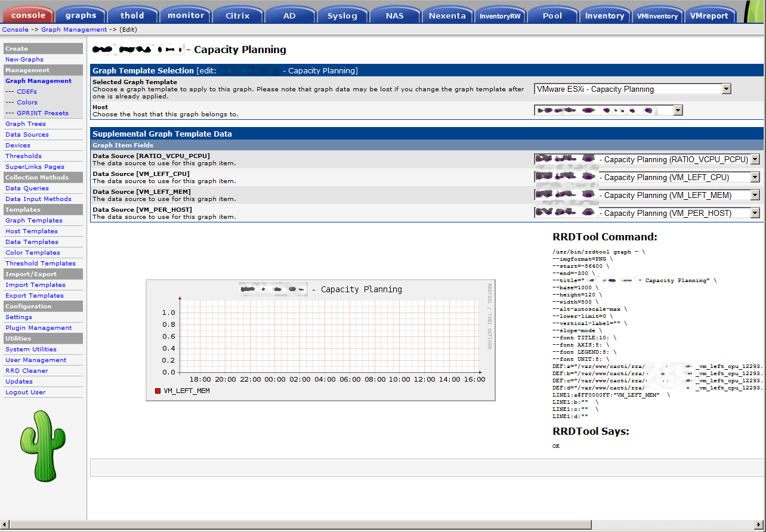Image resolution: width=766 pixels, height=532 pixels.
Task: Open the InventoryRW tab
Action: [x=500, y=16]
